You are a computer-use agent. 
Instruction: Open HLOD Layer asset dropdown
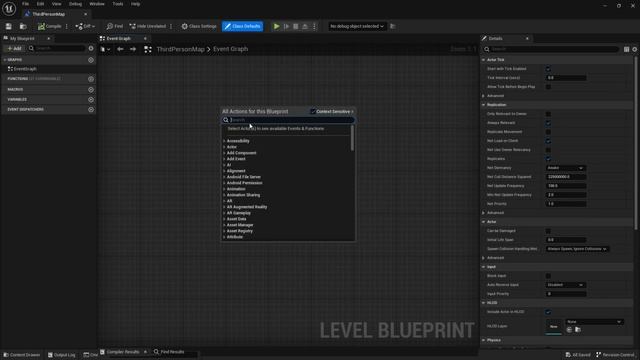pos(594,322)
